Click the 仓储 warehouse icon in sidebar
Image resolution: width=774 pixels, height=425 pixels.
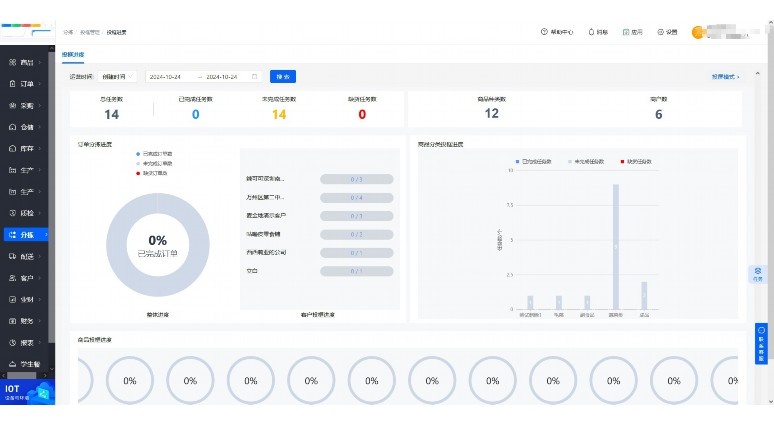[12, 127]
